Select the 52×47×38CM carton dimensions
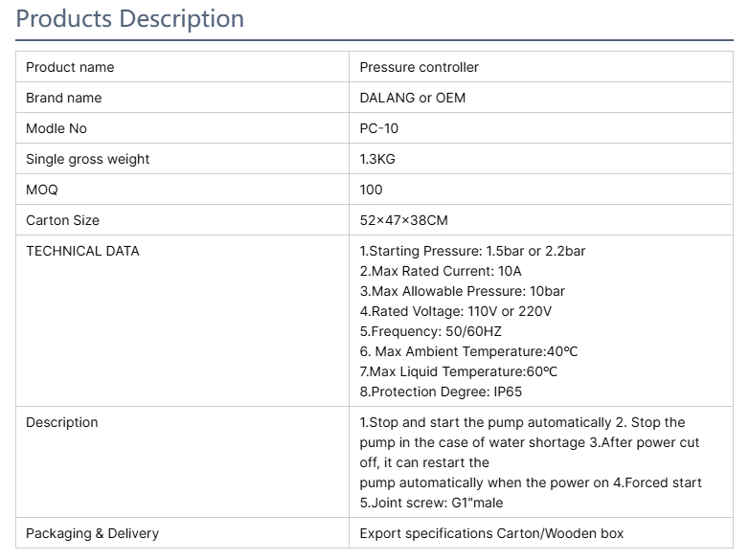Screen dimensions: 750x560 coord(403,220)
